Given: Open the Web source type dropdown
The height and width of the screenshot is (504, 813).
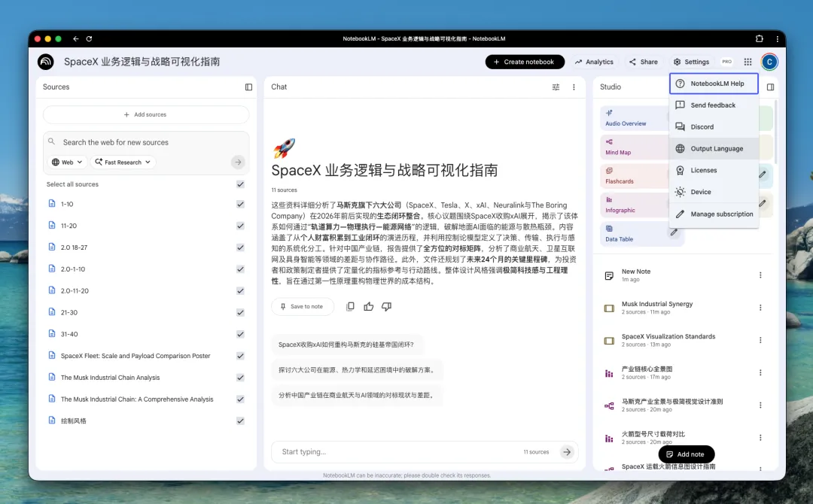Looking at the screenshot, I should pos(67,162).
